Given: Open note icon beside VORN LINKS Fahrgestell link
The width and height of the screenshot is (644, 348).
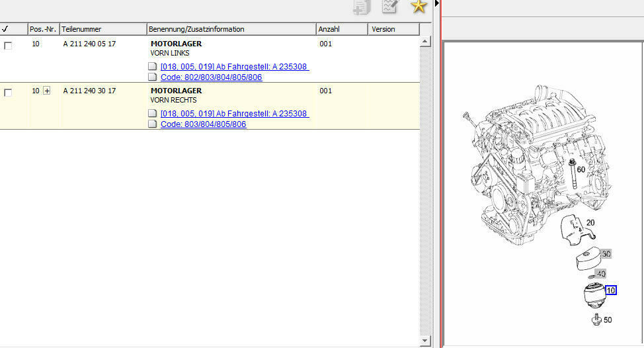Looking at the screenshot, I should (152, 67).
